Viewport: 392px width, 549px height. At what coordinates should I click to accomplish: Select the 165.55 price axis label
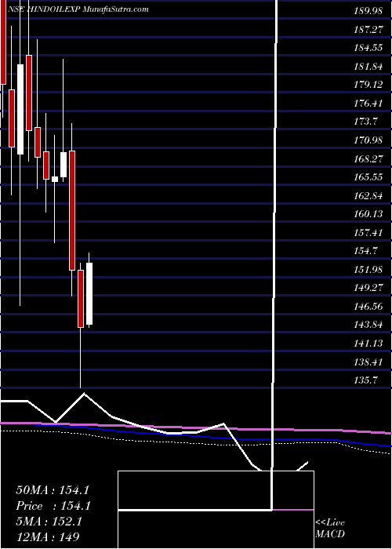[368, 177]
